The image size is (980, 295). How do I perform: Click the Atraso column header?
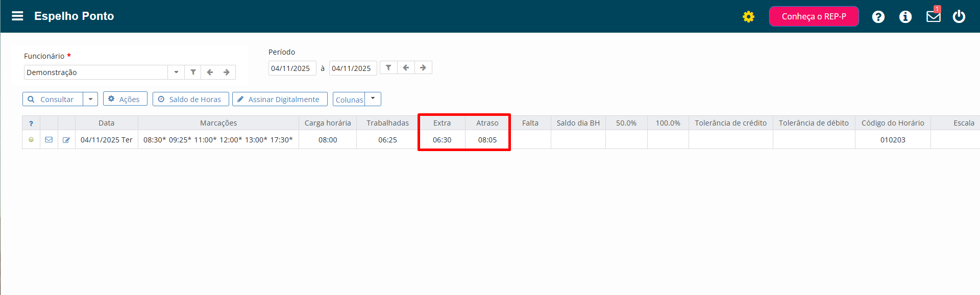(487, 123)
